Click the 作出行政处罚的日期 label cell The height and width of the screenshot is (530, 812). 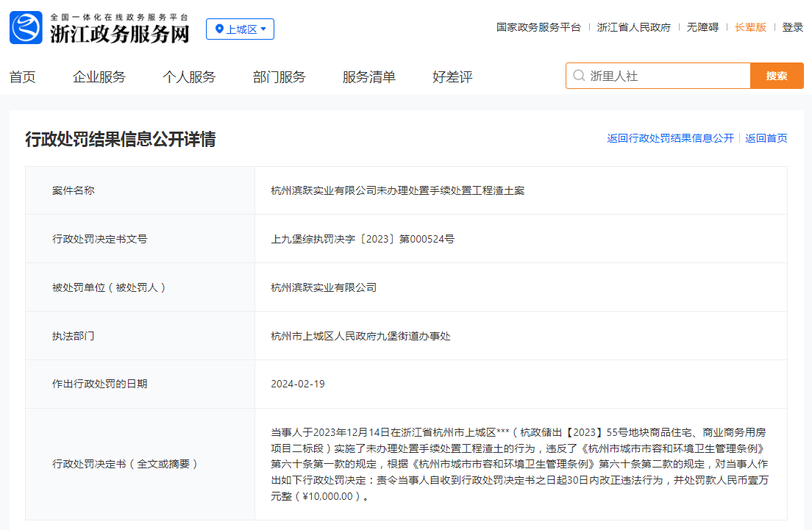(140, 384)
